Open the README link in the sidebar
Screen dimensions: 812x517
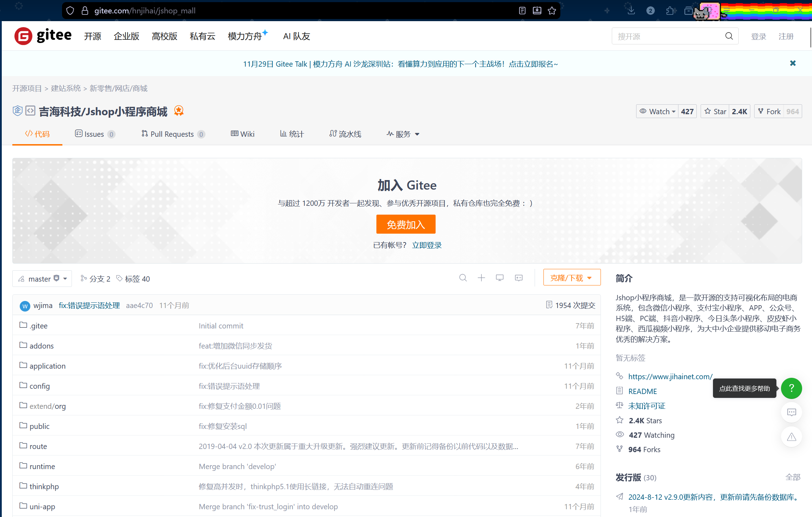pos(642,391)
